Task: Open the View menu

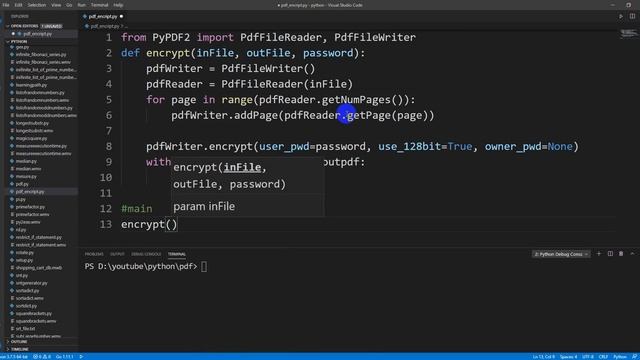Action: (56, 5)
